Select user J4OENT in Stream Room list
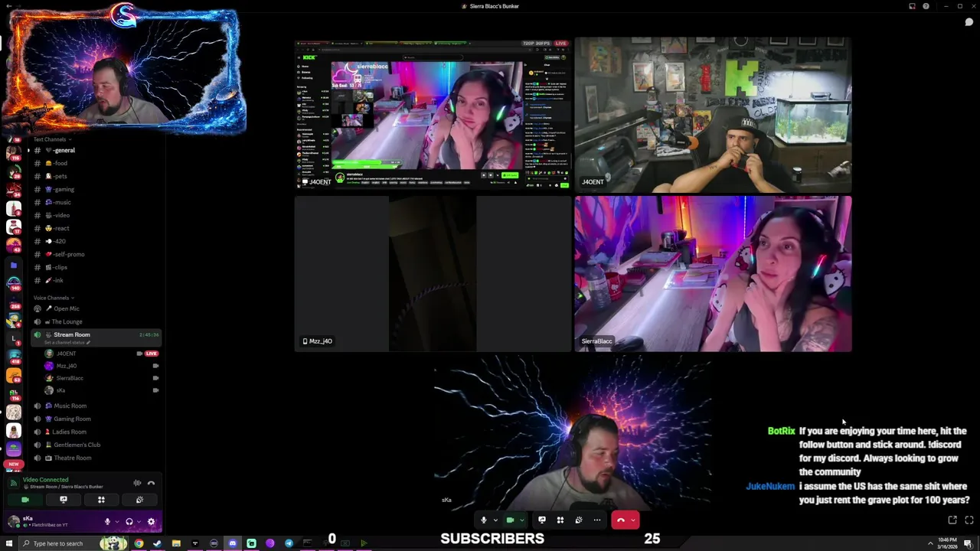This screenshot has height=551, width=980. point(66,354)
